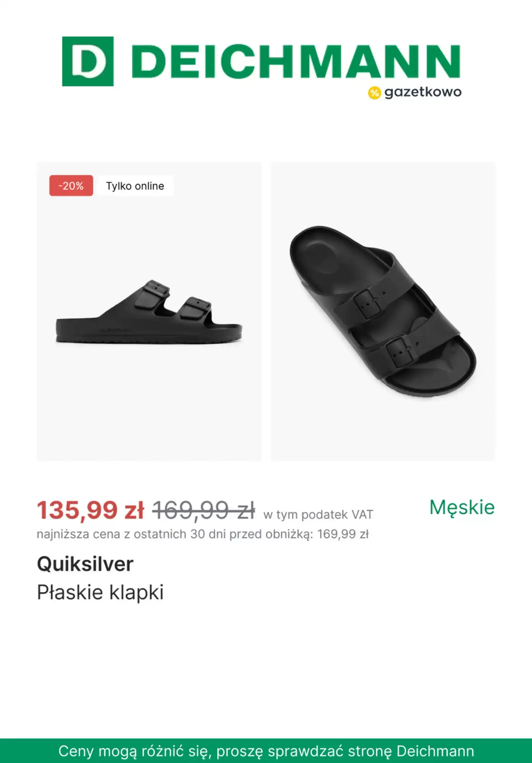Click the red 135,99 zł sale price
The image size is (532, 763).
(90, 510)
